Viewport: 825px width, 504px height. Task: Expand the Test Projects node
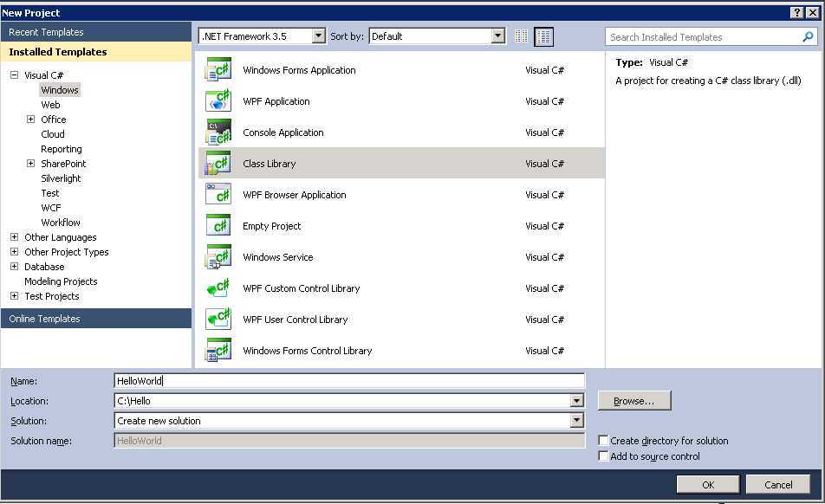pos(14,296)
